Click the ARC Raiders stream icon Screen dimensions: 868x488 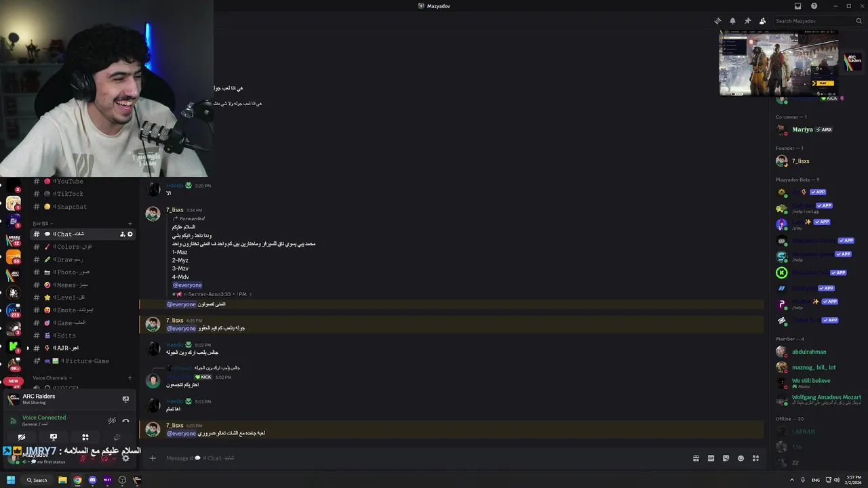pos(125,399)
